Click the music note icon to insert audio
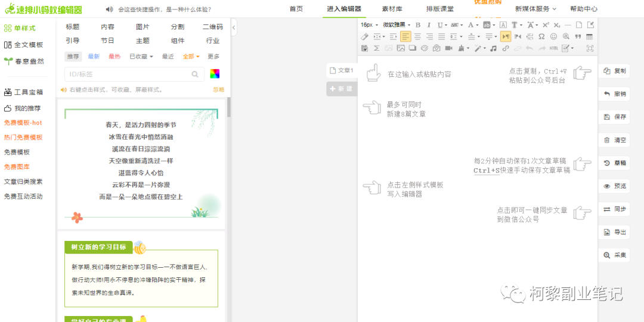 (x=493, y=48)
